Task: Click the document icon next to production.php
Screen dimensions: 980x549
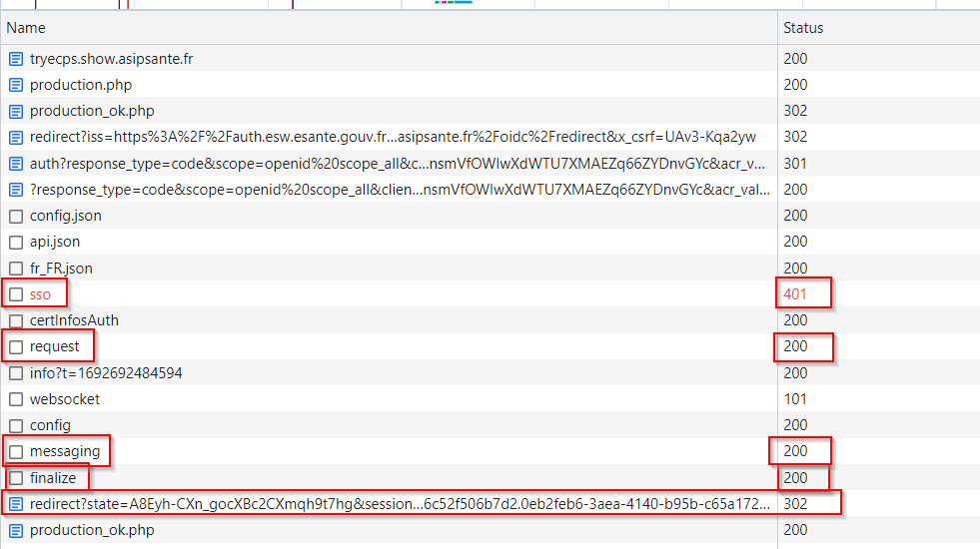Action: [x=15, y=85]
